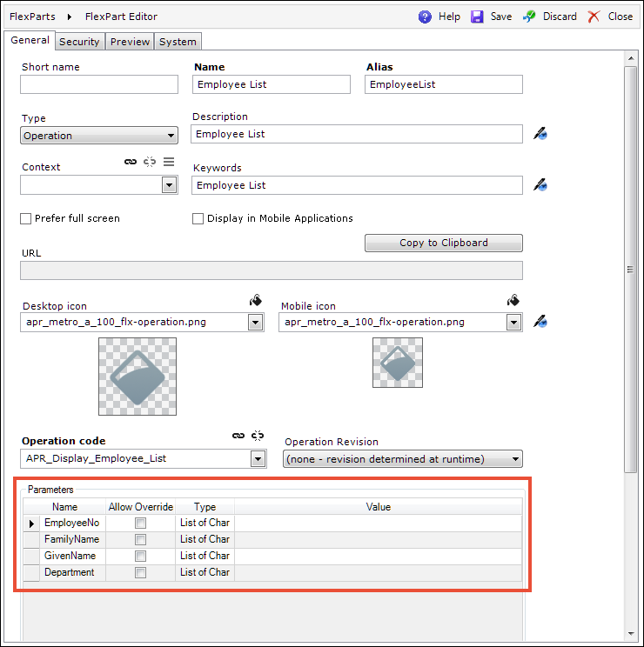
Task: Open the list menu icon above Context
Action: tap(169, 162)
